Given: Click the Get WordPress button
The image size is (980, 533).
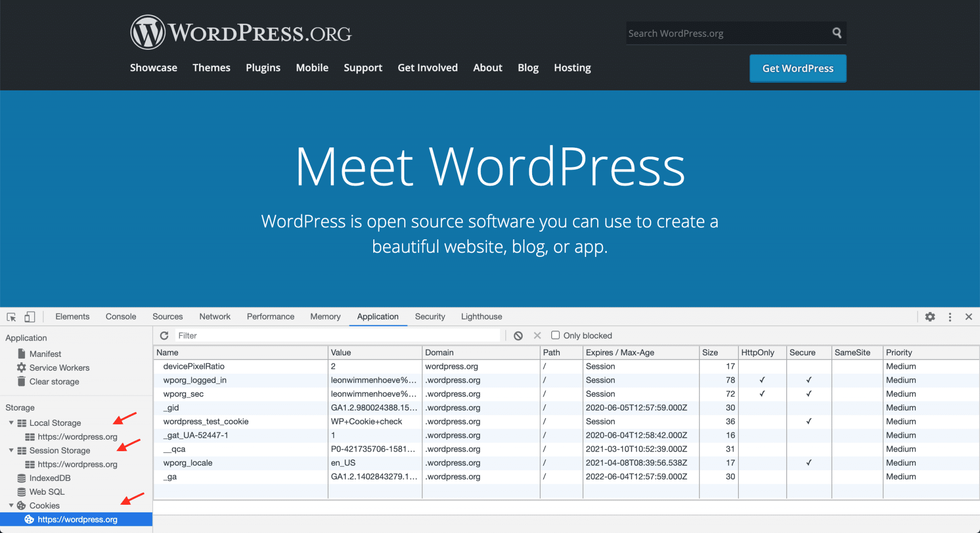Looking at the screenshot, I should coord(798,68).
